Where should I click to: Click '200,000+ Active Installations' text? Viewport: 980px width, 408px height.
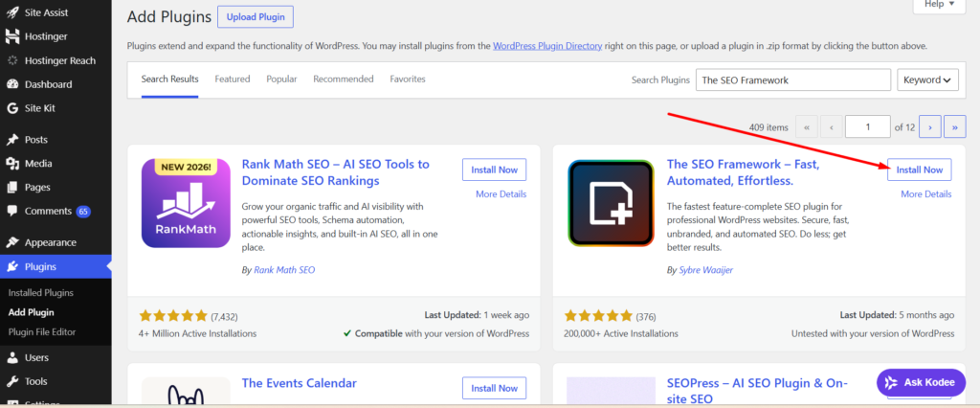click(620, 333)
